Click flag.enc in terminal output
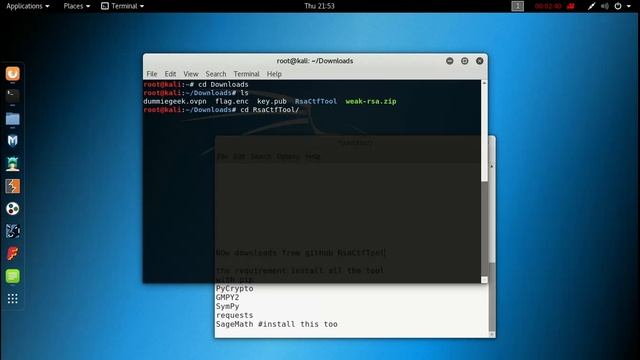The image size is (640, 360). point(232,101)
